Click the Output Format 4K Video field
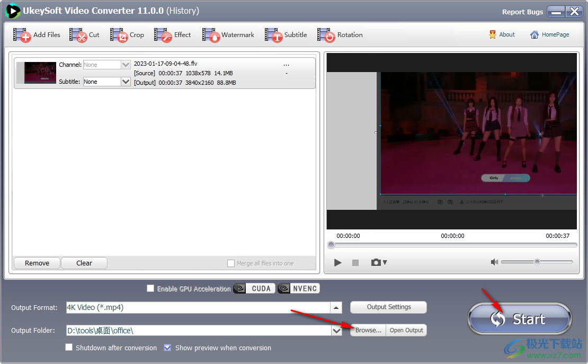The height and width of the screenshot is (364, 588). pyautogui.click(x=198, y=308)
